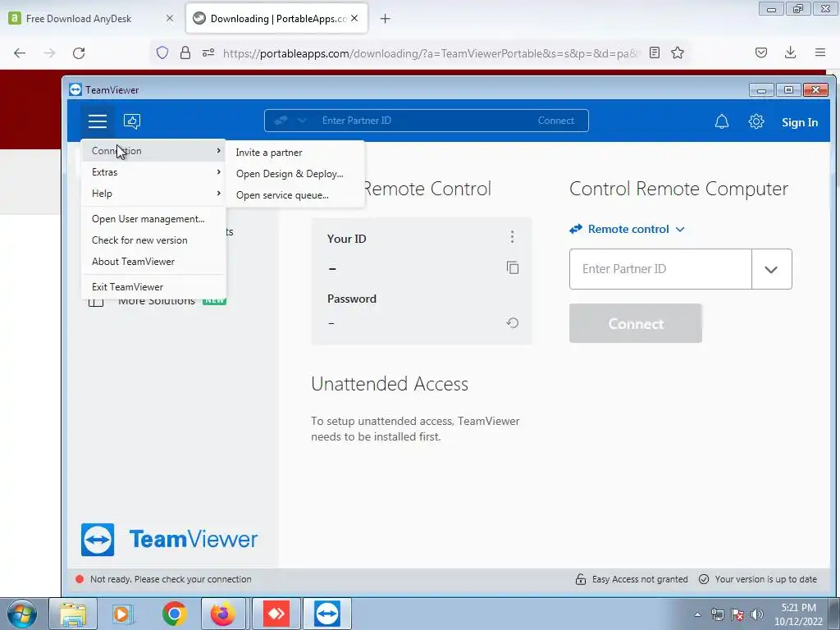Expand the Connection submenu

point(153,151)
